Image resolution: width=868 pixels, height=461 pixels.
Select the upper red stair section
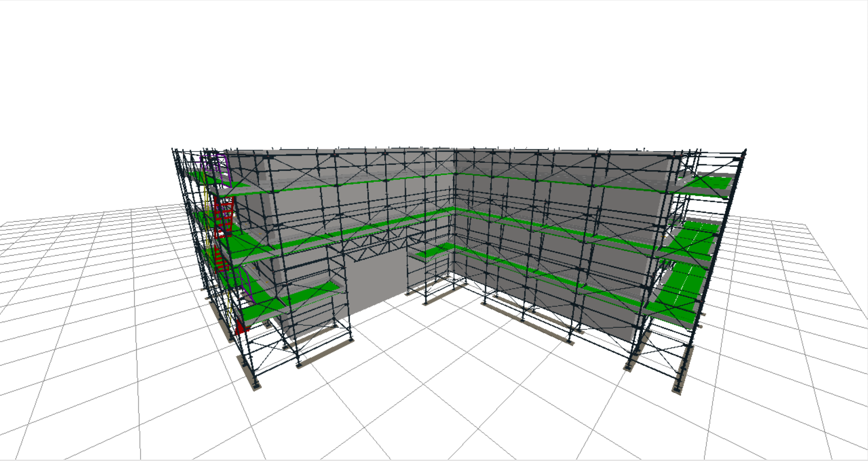(224, 217)
